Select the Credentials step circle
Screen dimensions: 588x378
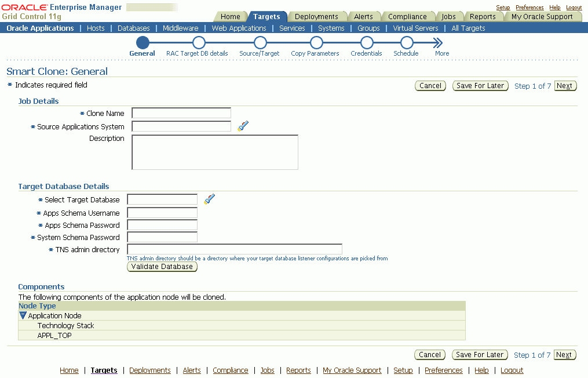click(367, 43)
